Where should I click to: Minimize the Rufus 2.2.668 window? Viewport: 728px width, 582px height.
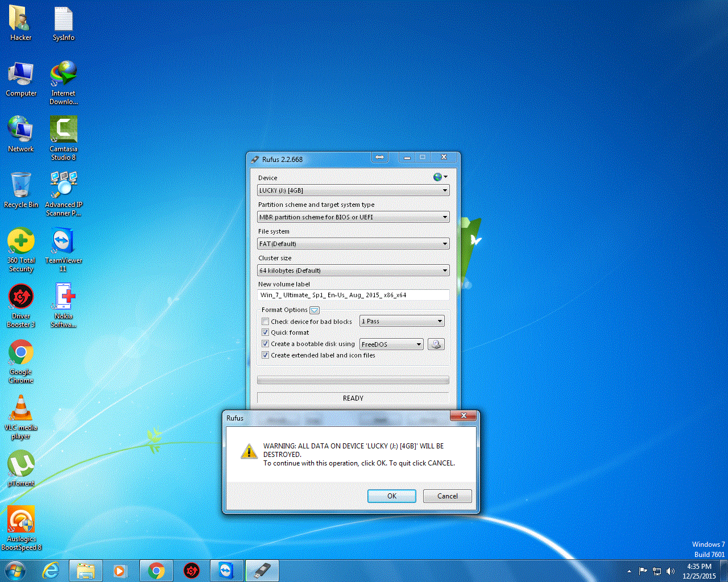[407, 157]
